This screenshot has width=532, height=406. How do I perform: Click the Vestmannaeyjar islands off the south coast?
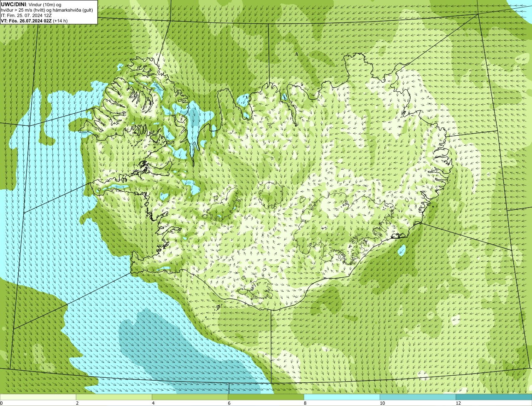point(219,307)
